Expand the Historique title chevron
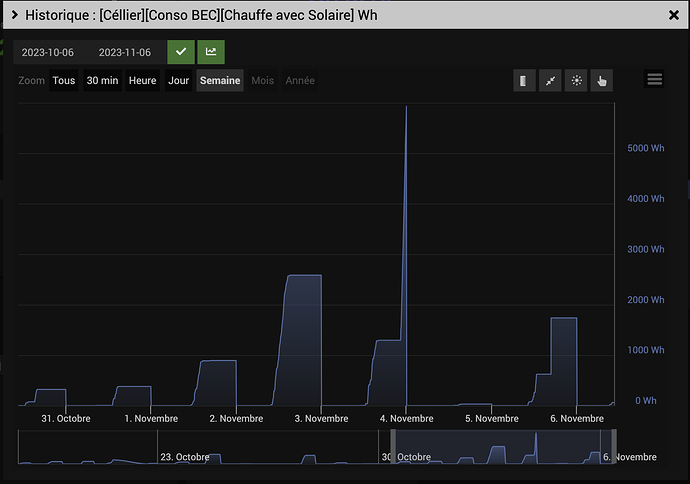 coord(15,15)
